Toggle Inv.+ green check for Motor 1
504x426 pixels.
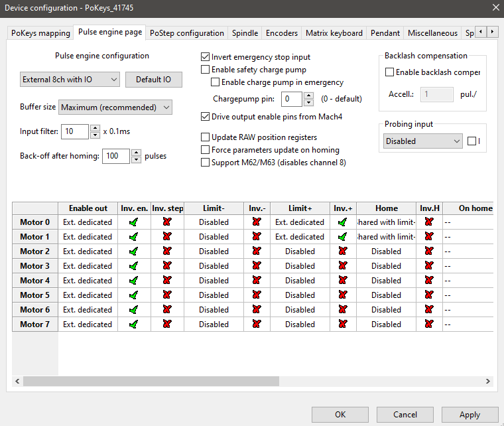click(x=343, y=237)
